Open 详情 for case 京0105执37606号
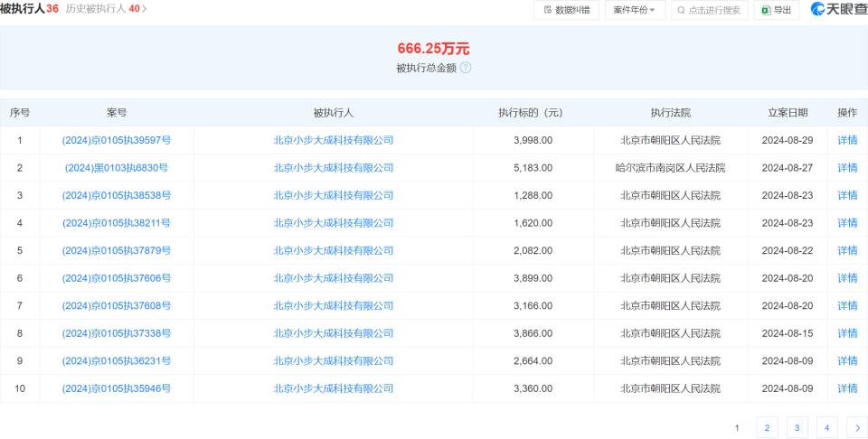The image size is (868, 439). pos(847,278)
